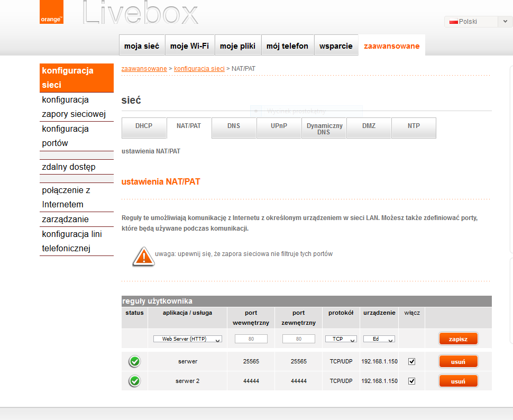Open konfiguracja sieci in the sidebar
Image resolution: width=513 pixels, height=420 pixels.
click(77, 78)
